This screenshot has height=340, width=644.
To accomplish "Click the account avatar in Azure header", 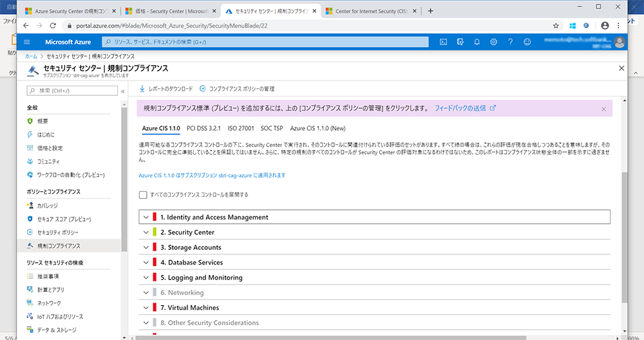I will pos(620,42).
